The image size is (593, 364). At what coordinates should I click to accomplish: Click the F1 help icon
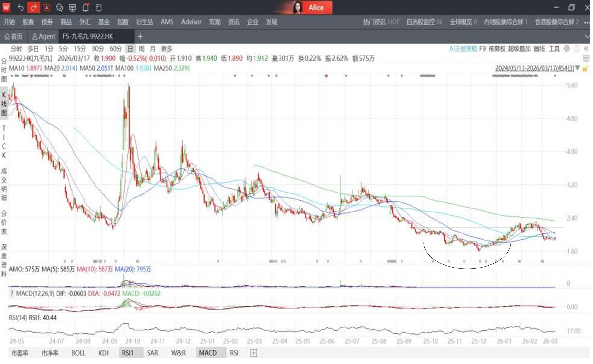pos(99,8)
